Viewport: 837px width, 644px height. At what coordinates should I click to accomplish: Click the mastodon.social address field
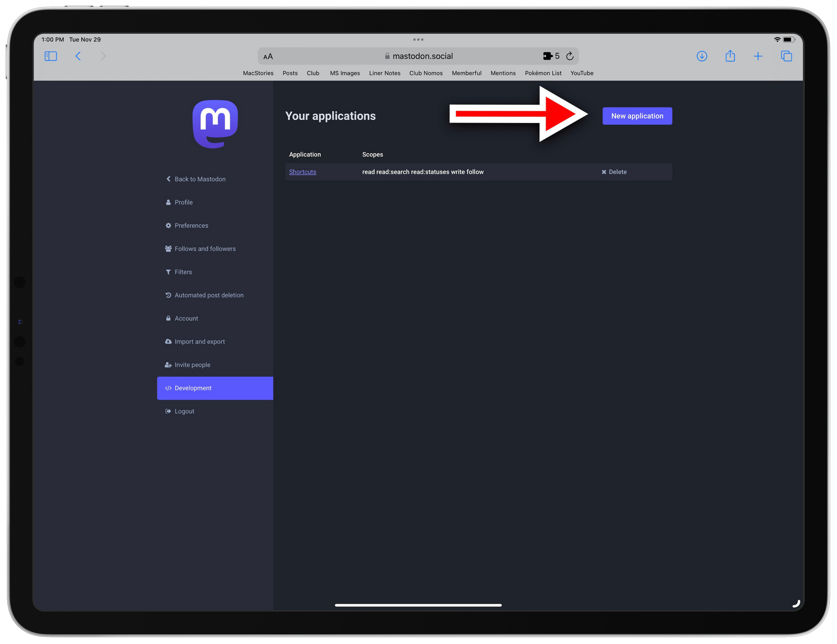418,56
